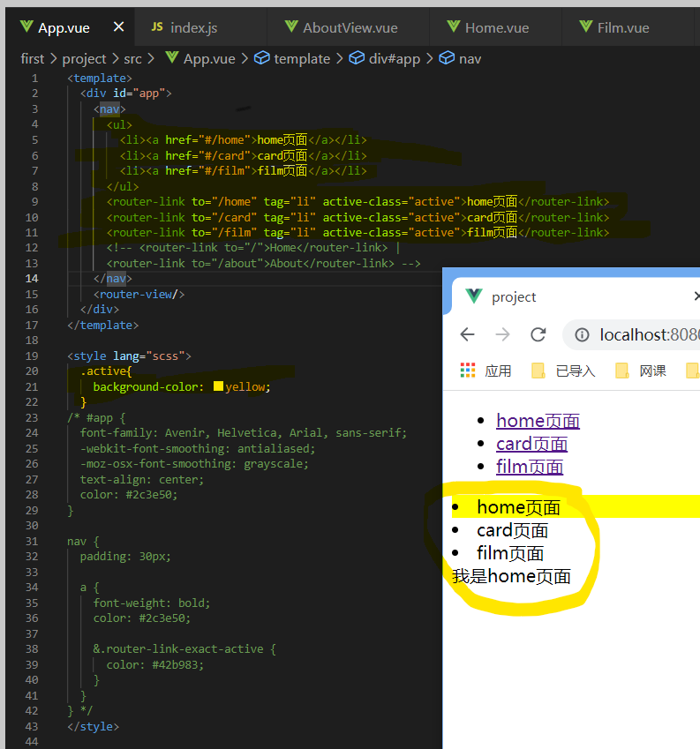Click the localhost address bar

point(632,335)
